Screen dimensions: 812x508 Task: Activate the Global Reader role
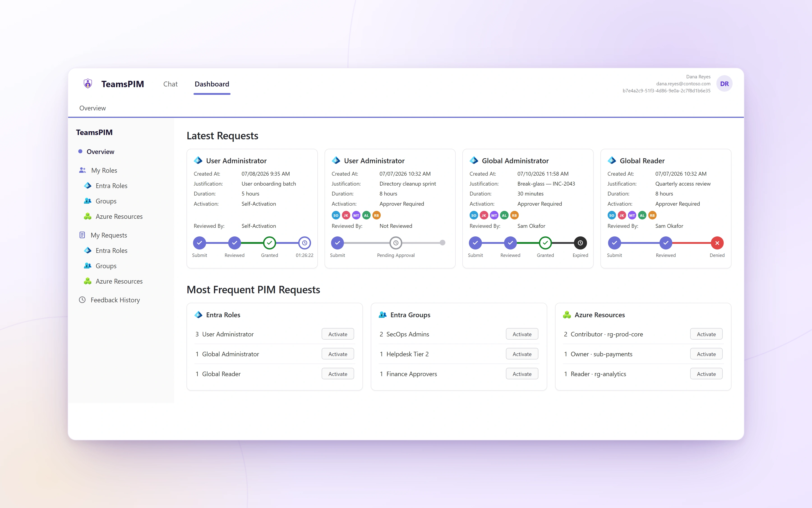click(338, 374)
